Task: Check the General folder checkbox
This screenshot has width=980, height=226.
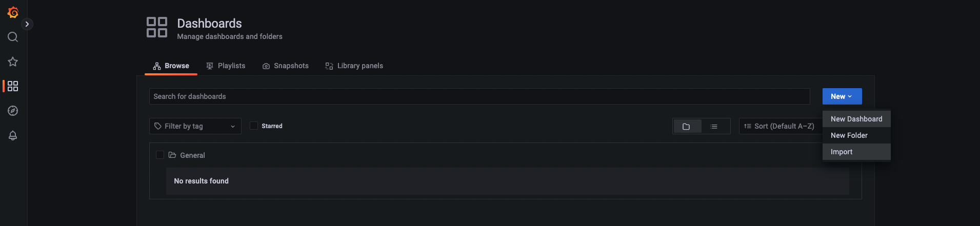Action: click(160, 155)
